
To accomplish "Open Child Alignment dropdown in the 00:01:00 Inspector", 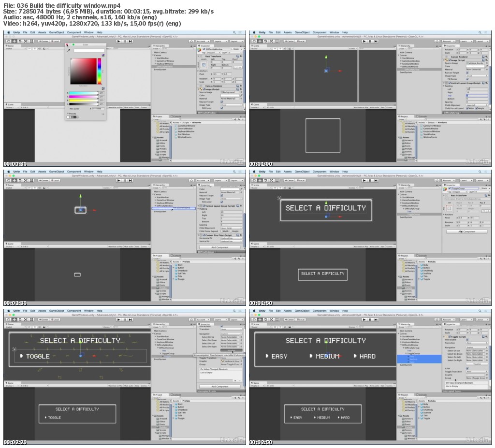I will click(x=477, y=105).
